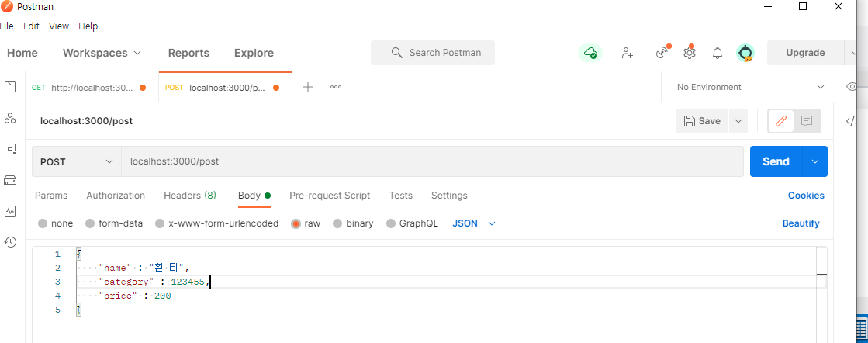Open the Help menu
Viewport: 868px width, 343px height.
point(88,26)
